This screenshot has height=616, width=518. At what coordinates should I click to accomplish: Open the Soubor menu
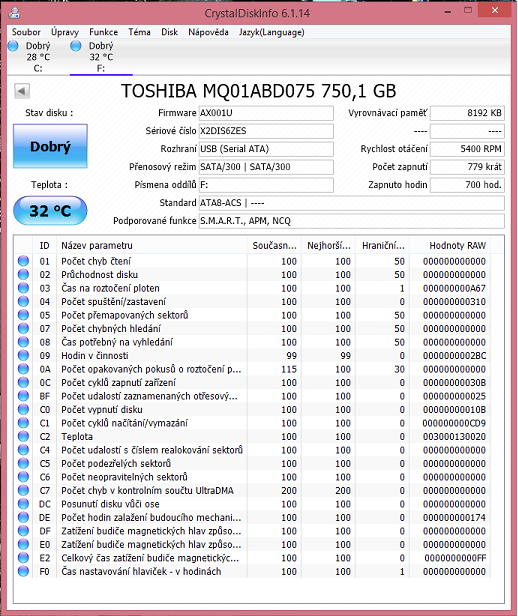pyautogui.click(x=26, y=32)
